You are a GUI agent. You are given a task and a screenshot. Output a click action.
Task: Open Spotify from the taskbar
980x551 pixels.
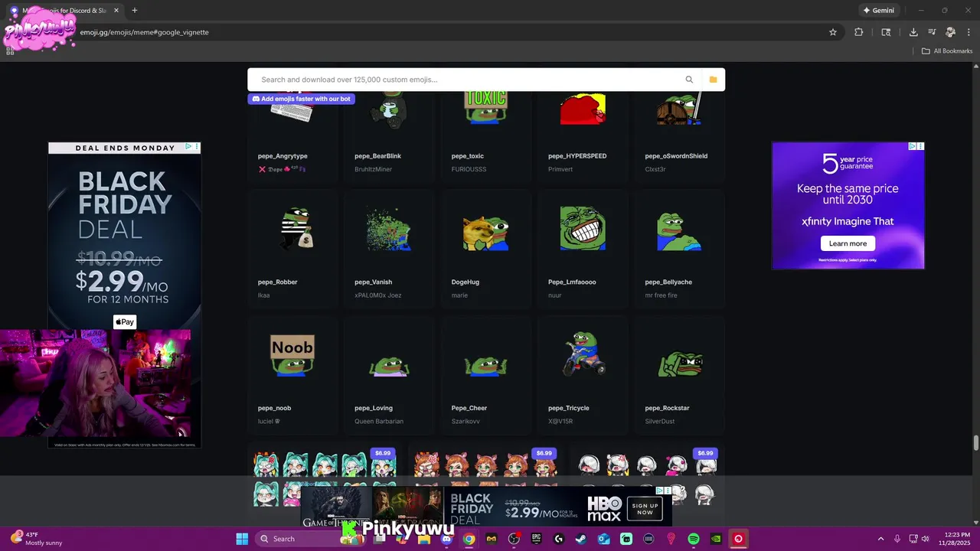pos(694,539)
